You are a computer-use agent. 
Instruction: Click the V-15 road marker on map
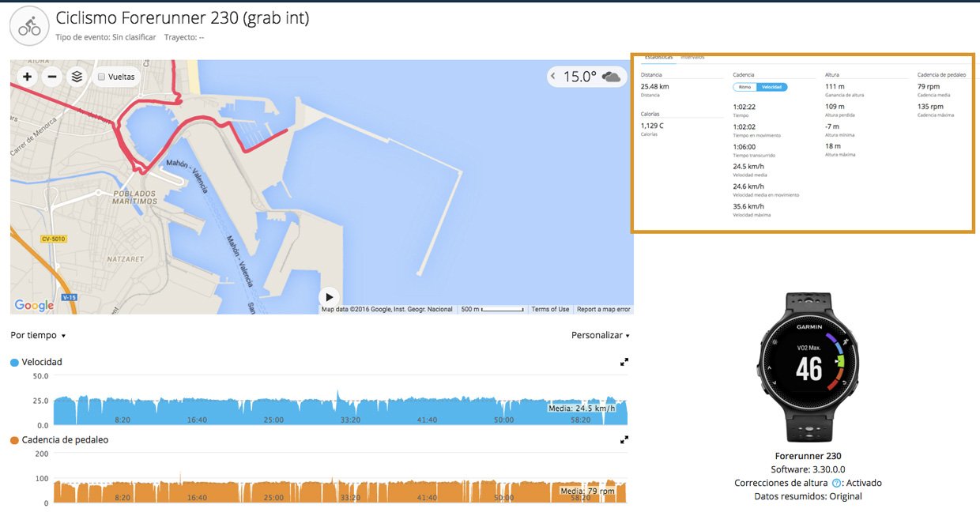[x=68, y=298]
